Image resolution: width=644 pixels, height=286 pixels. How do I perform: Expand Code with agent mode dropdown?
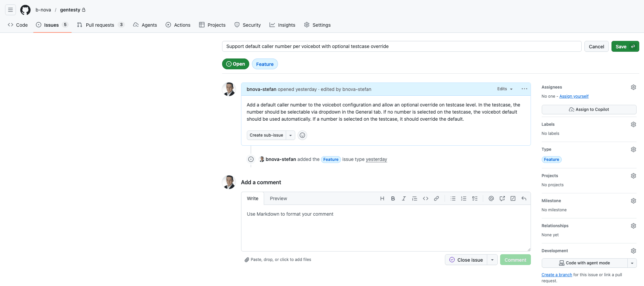(x=632, y=263)
